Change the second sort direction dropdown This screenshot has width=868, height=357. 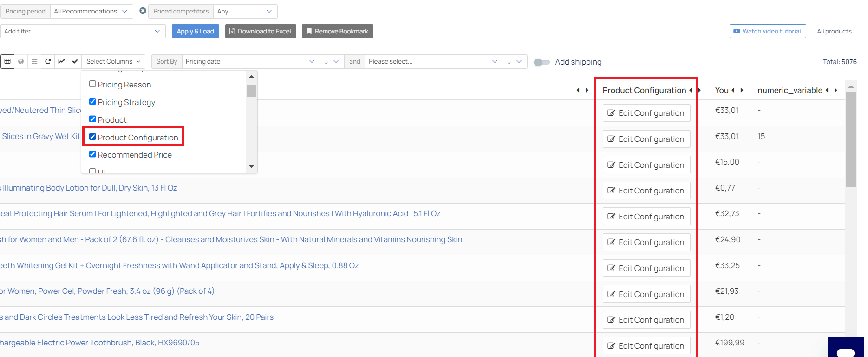[515, 61]
